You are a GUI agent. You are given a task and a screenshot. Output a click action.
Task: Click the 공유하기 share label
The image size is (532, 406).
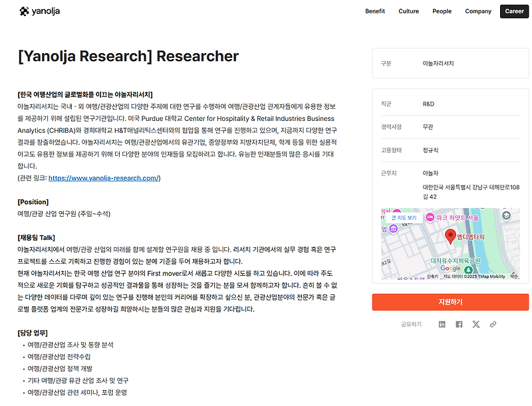pyautogui.click(x=412, y=324)
